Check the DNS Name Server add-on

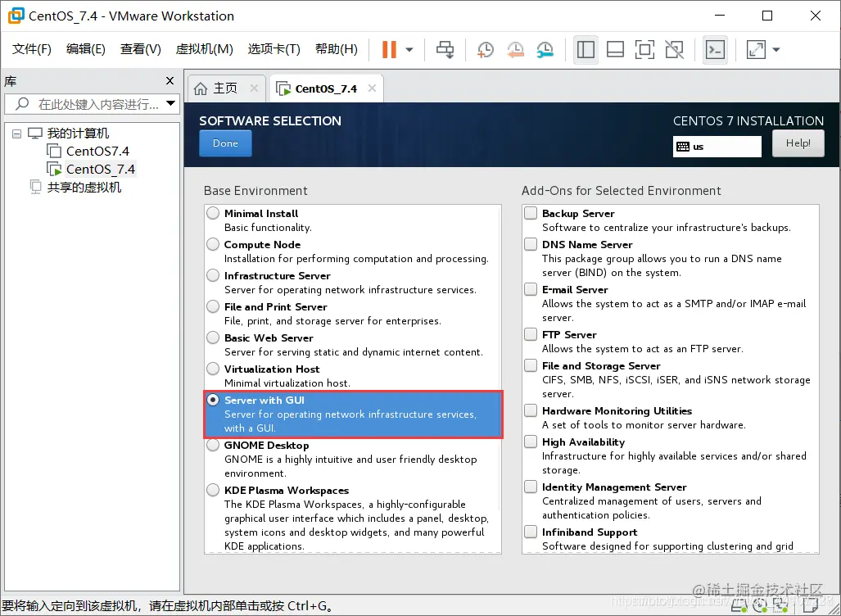coord(531,244)
